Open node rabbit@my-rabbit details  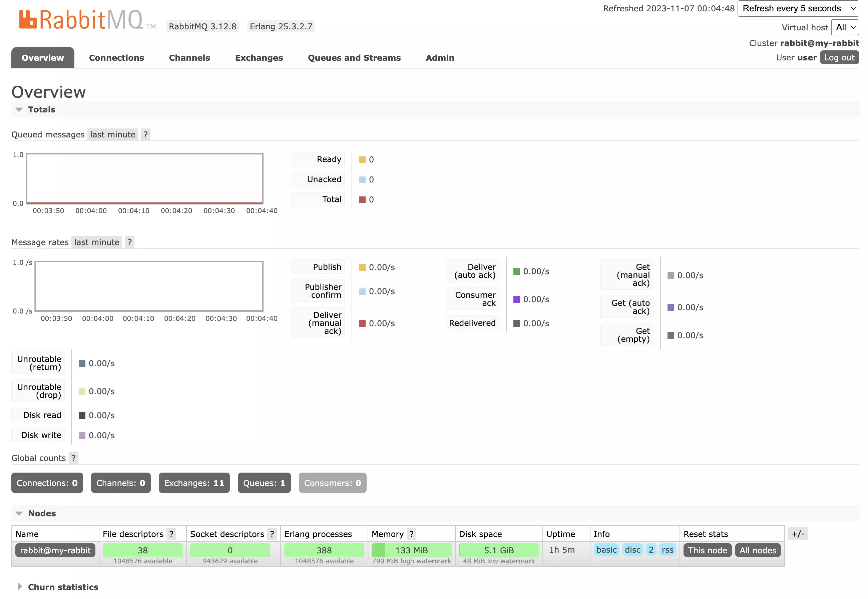55,550
